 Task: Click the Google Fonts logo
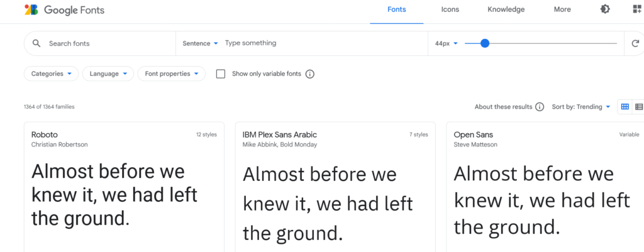coord(64,10)
